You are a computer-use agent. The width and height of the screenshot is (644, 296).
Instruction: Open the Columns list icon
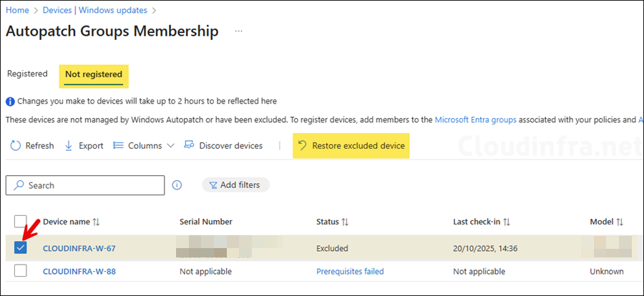118,146
